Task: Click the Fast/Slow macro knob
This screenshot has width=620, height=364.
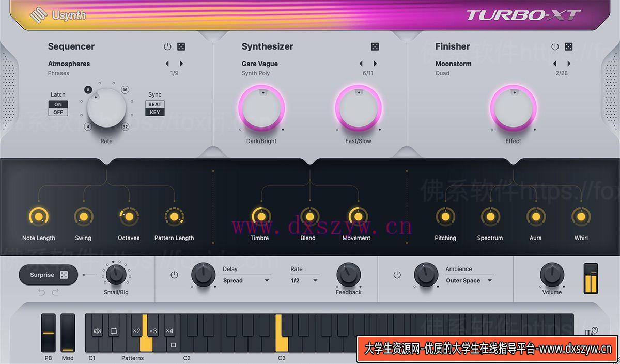Action: click(x=358, y=108)
